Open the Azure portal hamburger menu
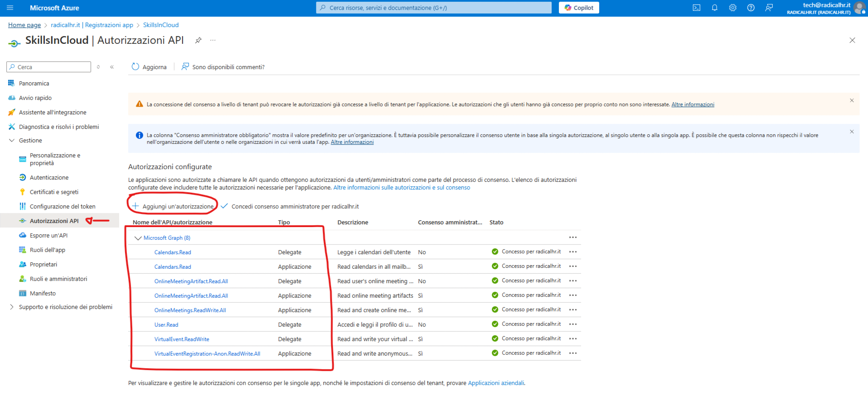Screen dimensions: 868x402 [10, 8]
